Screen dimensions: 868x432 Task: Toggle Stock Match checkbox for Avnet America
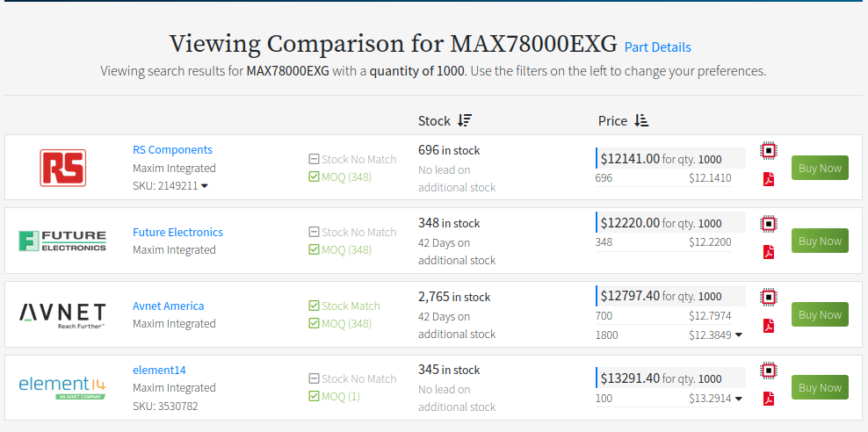[314, 306]
